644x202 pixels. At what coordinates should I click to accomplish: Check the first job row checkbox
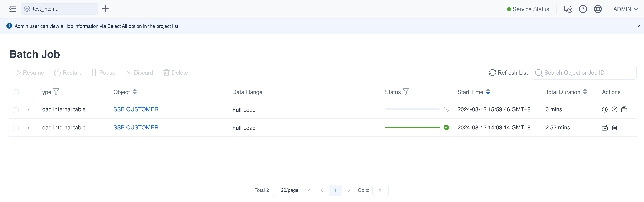click(x=16, y=110)
